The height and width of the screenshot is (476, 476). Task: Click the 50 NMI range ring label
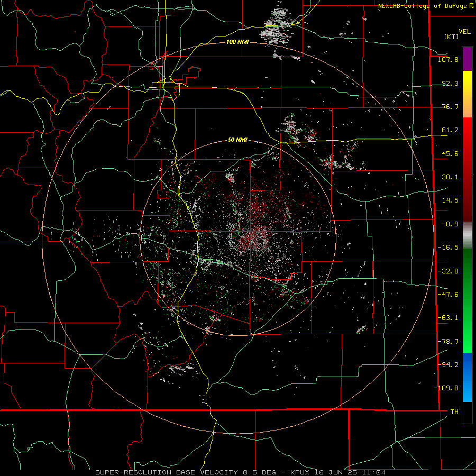(237, 140)
